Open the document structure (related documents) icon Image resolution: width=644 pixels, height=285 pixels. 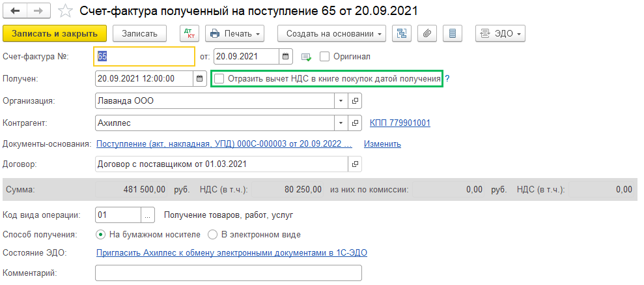402,34
